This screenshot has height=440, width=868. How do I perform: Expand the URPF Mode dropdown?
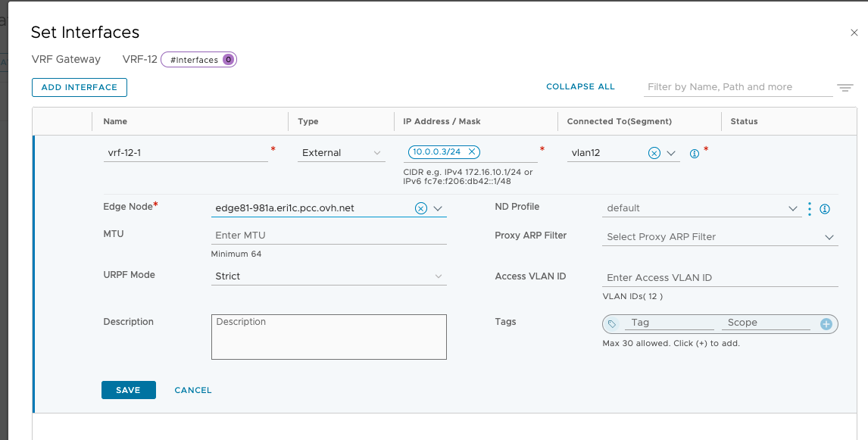coord(439,276)
